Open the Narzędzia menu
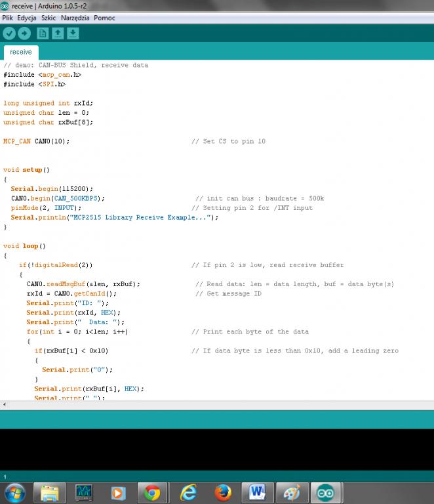The width and height of the screenshot is (434, 504). [x=75, y=18]
